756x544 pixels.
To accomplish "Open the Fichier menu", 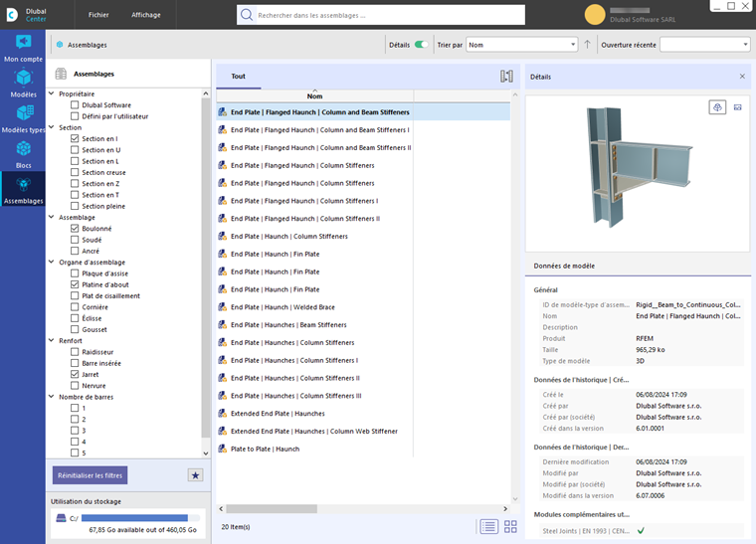I will 98,15.
